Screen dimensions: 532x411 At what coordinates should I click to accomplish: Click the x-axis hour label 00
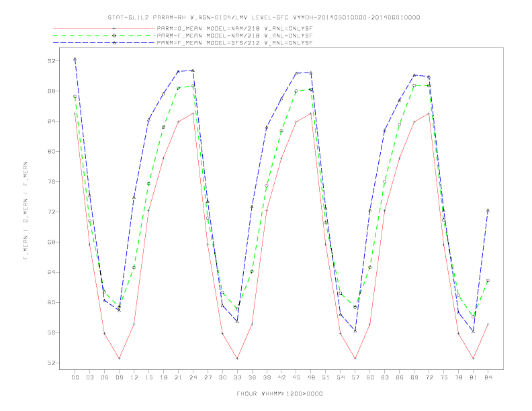pyautogui.click(x=75, y=377)
